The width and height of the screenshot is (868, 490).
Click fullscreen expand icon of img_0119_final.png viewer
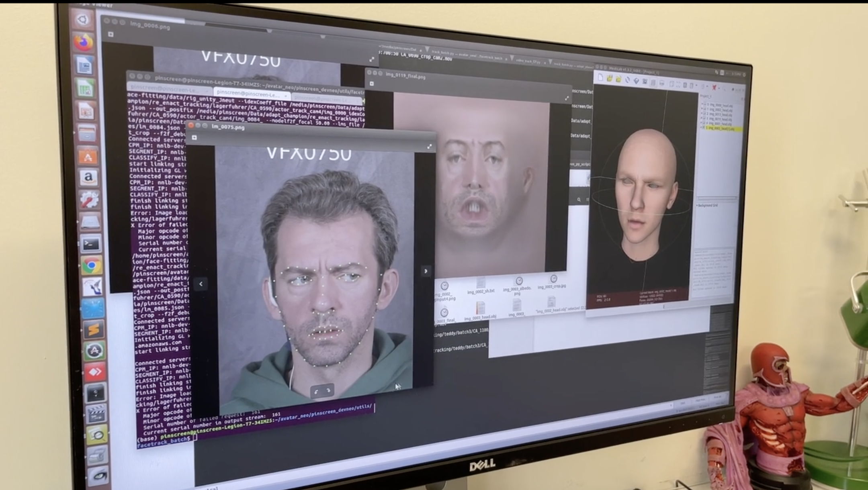(567, 98)
